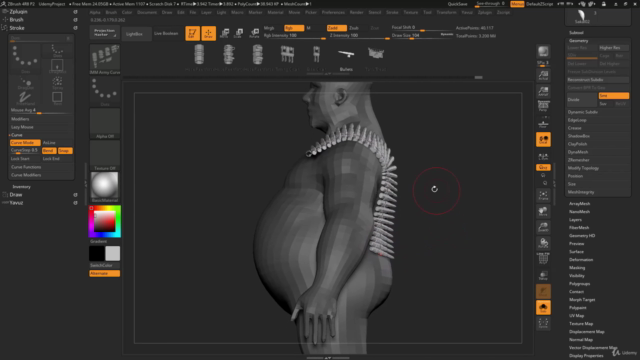Select the FreeHand stroke icon
The image size is (640, 360).
pos(25,98)
